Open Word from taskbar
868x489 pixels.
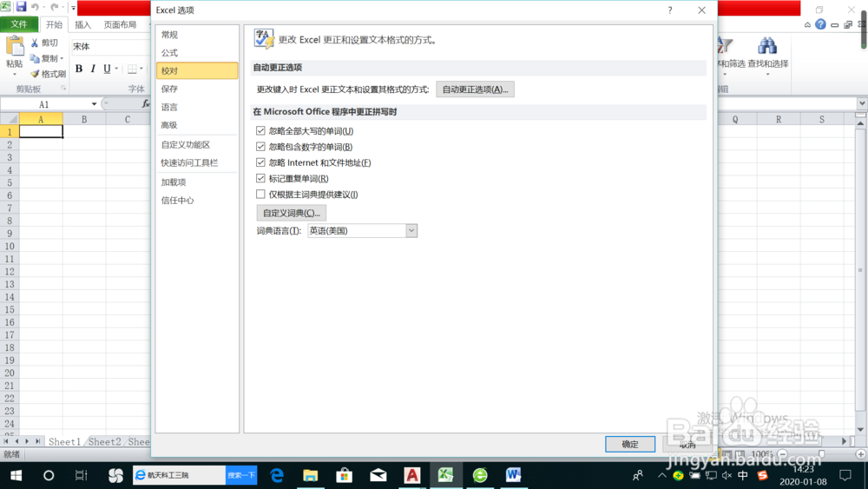tap(513, 475)
